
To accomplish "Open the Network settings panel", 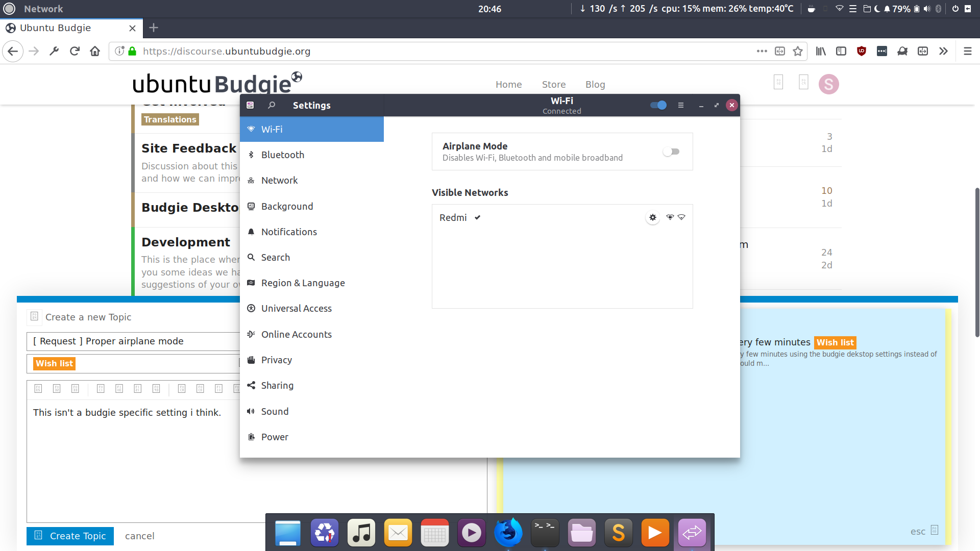I will [312, 180].
